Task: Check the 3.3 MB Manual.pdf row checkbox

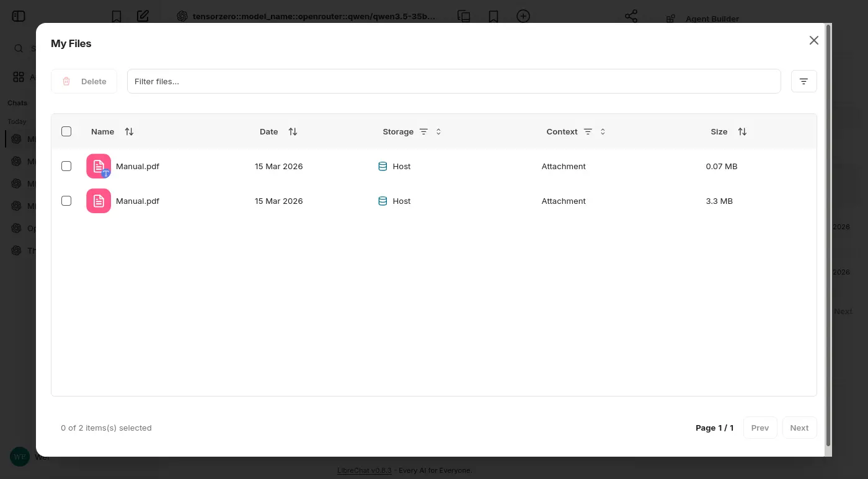Action: tap(66, 201)
